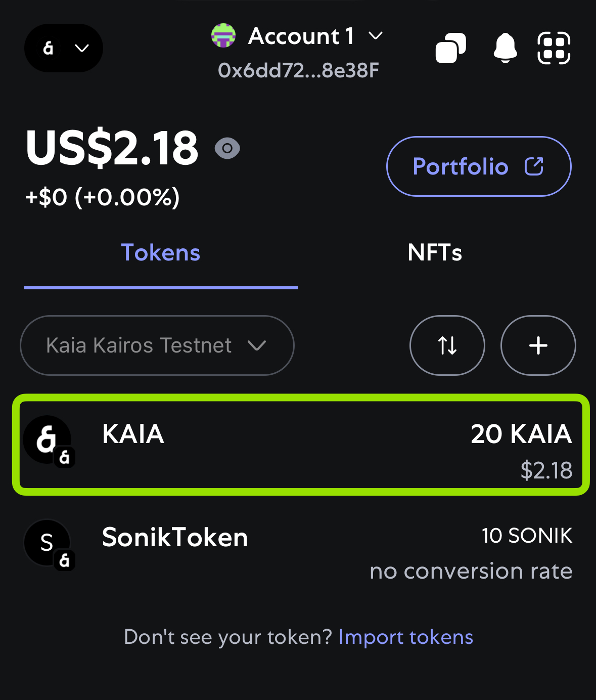Click the plus add token icon
596x700 pixels.
(538, 345)
